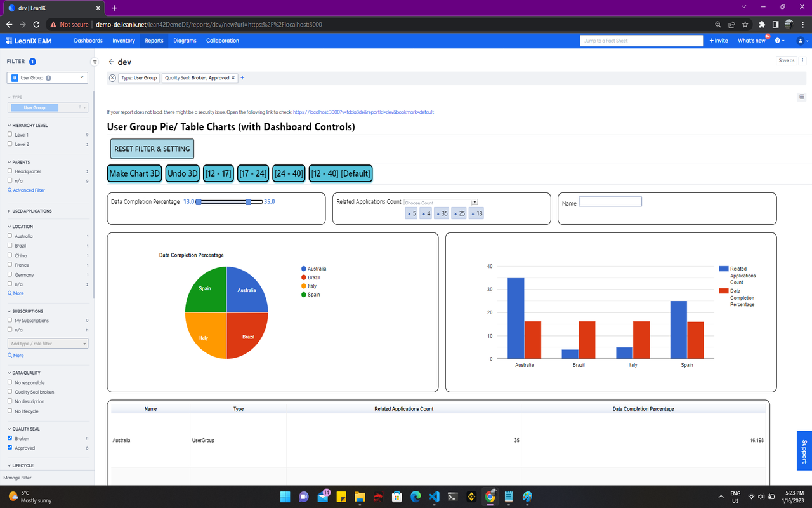Viewport: 812px width, 508px height.
Task: Open the Collaboration menu
Action: pyautogui.click(x=223, y=41)
